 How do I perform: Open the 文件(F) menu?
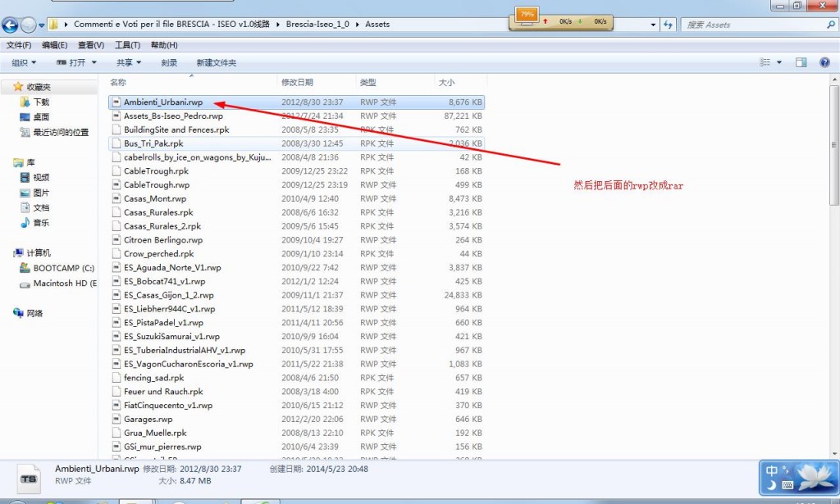(x=19, y=45)
